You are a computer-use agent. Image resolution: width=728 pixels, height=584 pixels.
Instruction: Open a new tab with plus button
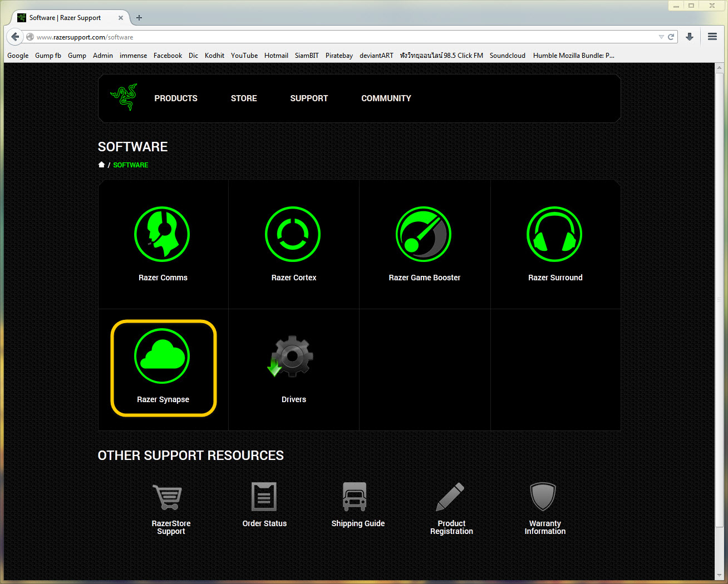pos(139,18)
